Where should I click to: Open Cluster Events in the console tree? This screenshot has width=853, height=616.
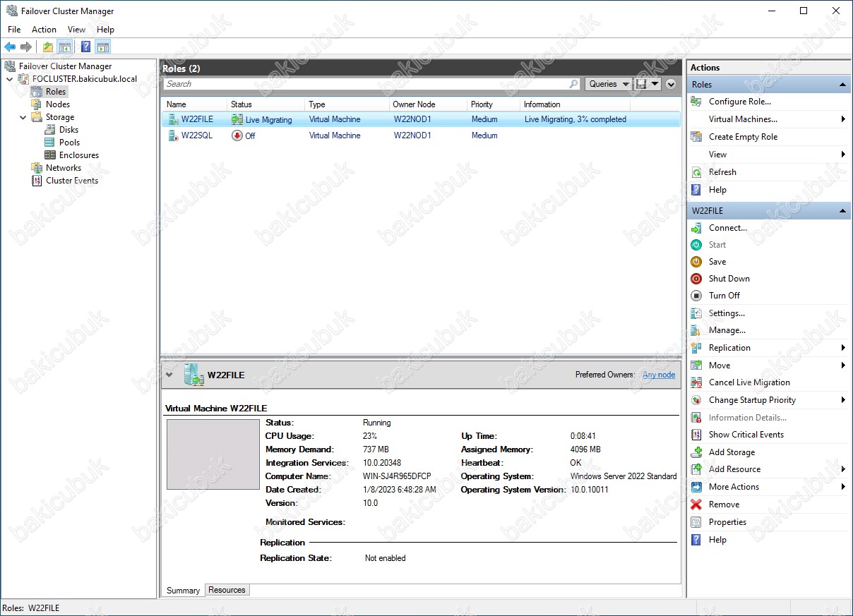click(72, 181)
